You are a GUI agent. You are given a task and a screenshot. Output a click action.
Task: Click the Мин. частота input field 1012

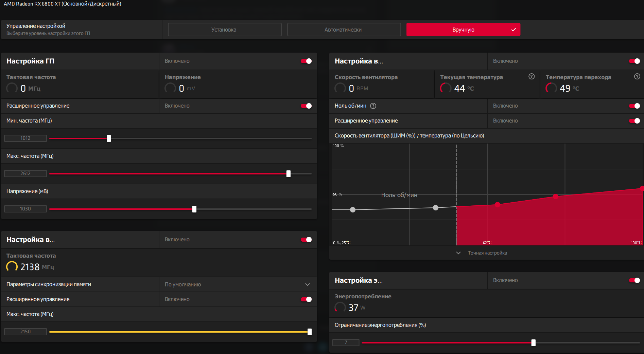pyautogui.click(x=25, y=138)
